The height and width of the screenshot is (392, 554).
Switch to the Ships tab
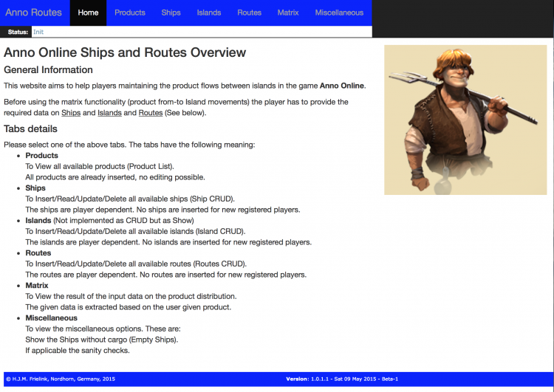point(171,13)
